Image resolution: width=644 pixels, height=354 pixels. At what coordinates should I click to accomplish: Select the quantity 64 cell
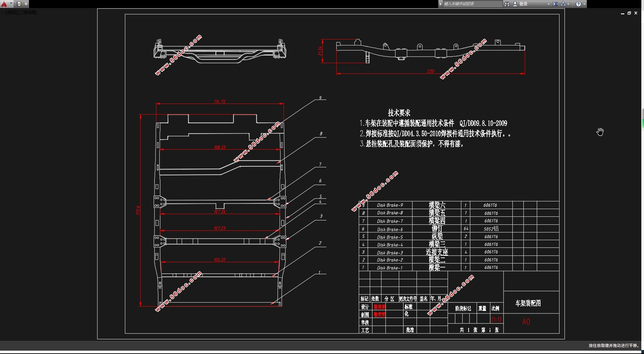click(466, 229)
